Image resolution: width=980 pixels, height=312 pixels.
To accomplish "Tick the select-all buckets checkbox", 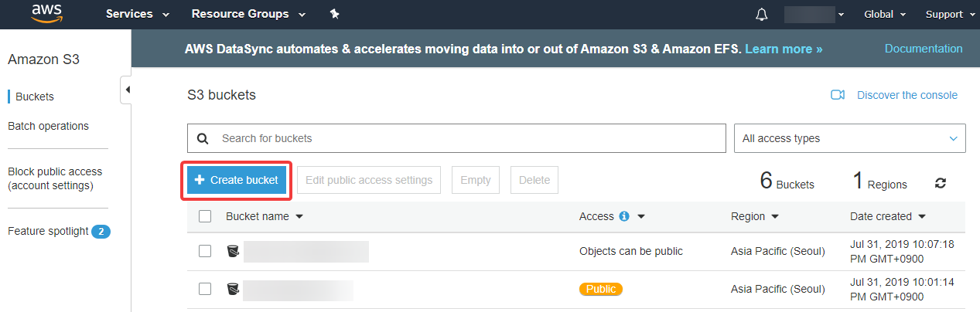I will click(x=205, y=216).
